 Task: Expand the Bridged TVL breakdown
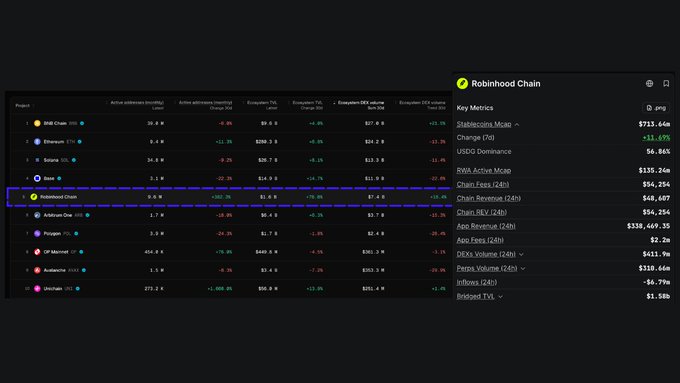tap(500, 297)
